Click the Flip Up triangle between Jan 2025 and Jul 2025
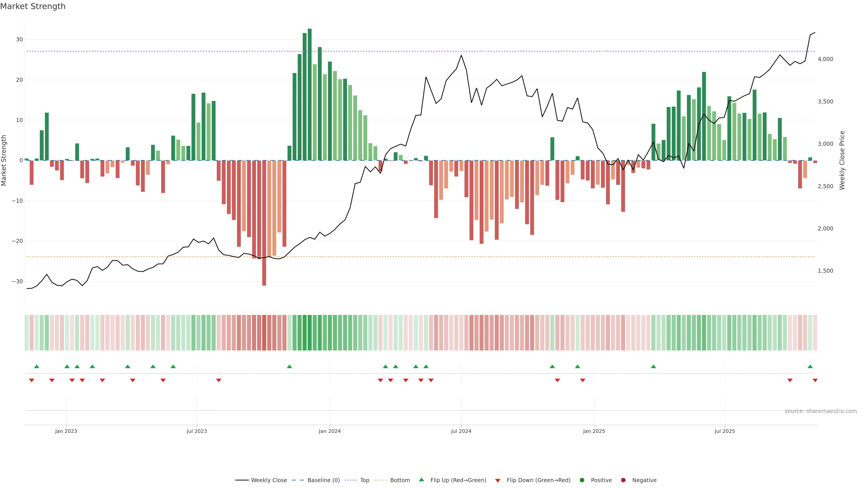This screenshot has width=868, height=488. click(653, 366)
